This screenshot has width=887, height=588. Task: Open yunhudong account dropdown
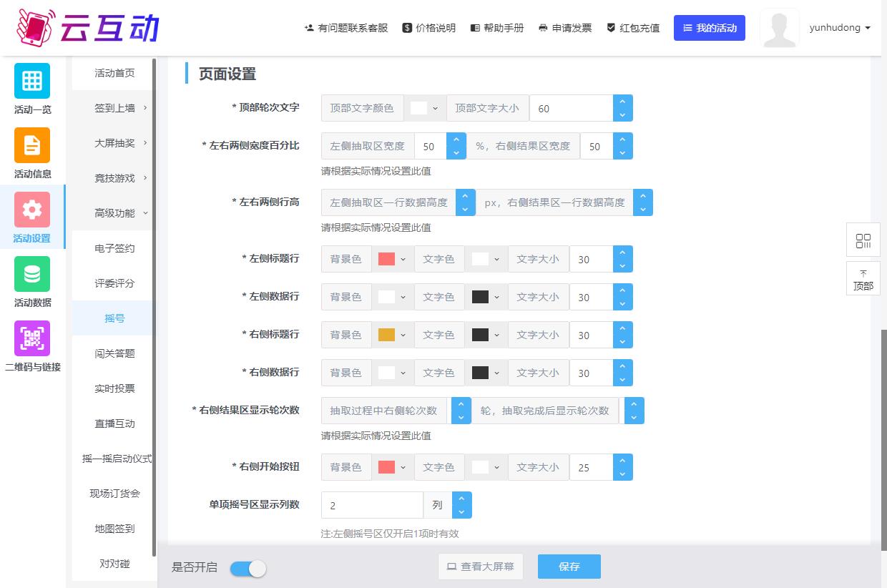point(840,28)
